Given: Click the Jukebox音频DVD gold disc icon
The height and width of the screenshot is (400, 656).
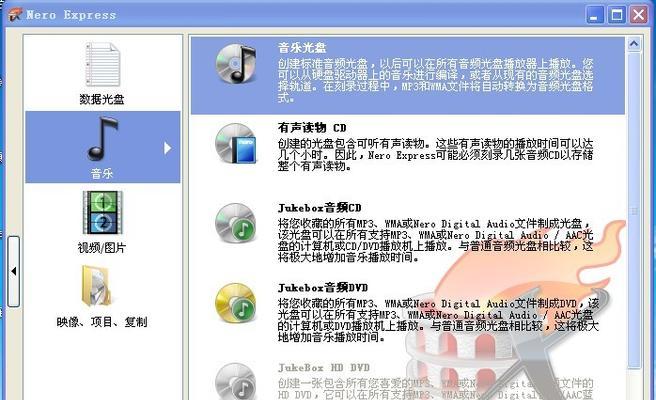Looking at the screenshot, I should pyautogui.click(x=236, y=303).
